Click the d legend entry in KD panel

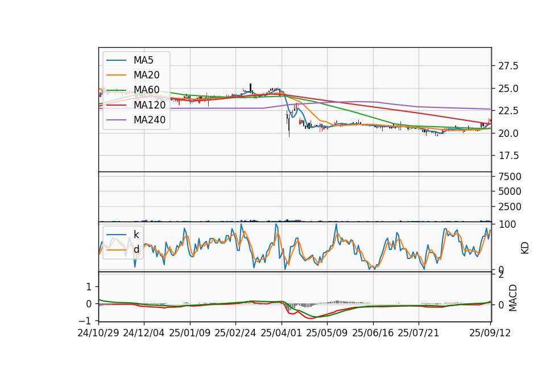[x=136, y=249]
